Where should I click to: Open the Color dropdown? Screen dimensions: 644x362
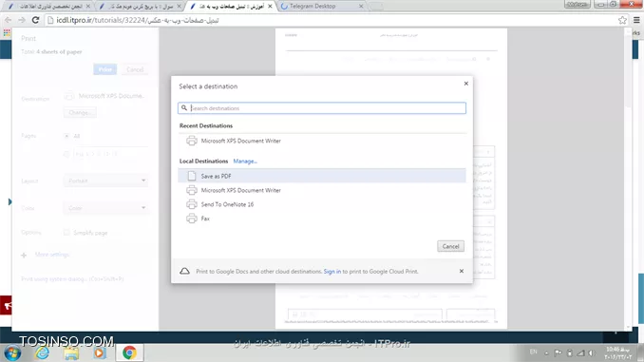(106, 208)
